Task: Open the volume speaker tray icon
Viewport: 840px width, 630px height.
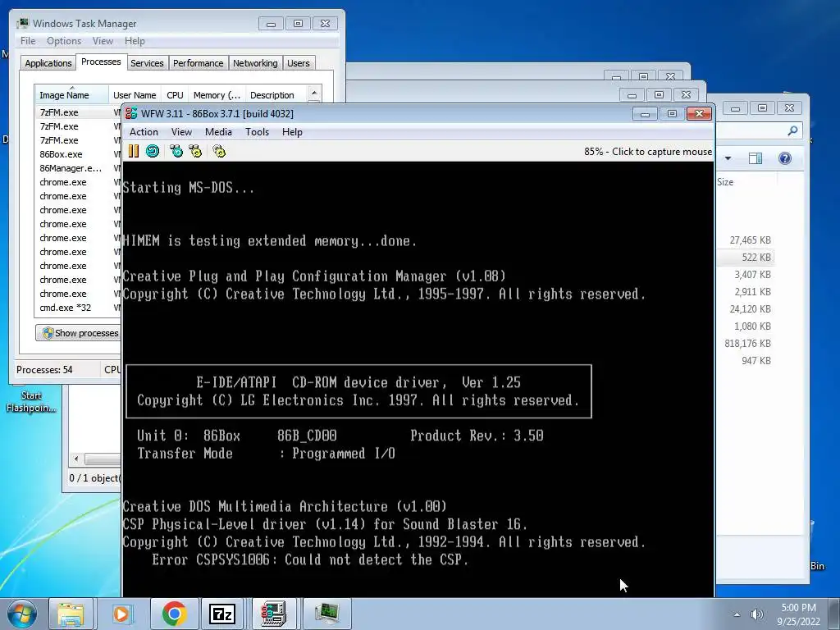Action: [757, 614]
